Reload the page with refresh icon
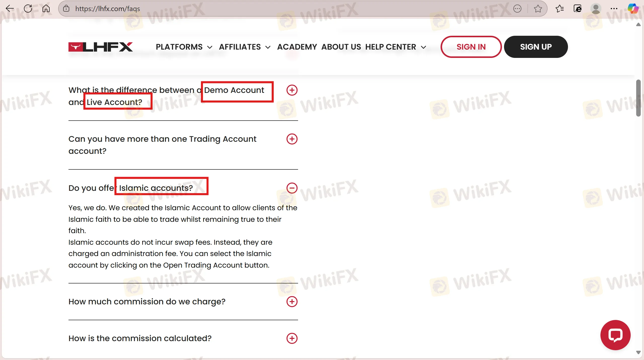This screenshot has height=360, width=644. tap(28, 9)
